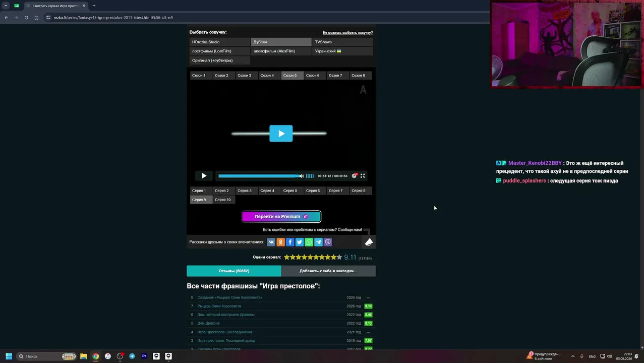Go back in browser history
Viewport: 644px width, 363px height.
click(x=6, y=18)
